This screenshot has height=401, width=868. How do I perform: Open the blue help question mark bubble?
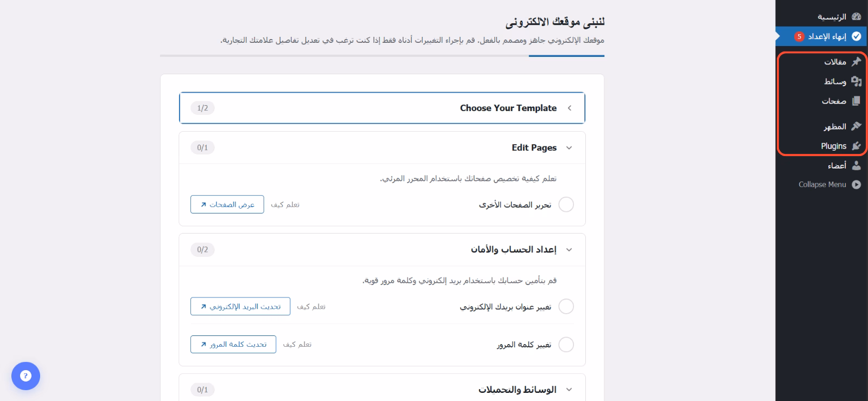pyautogui.click(x=25, y=376)
